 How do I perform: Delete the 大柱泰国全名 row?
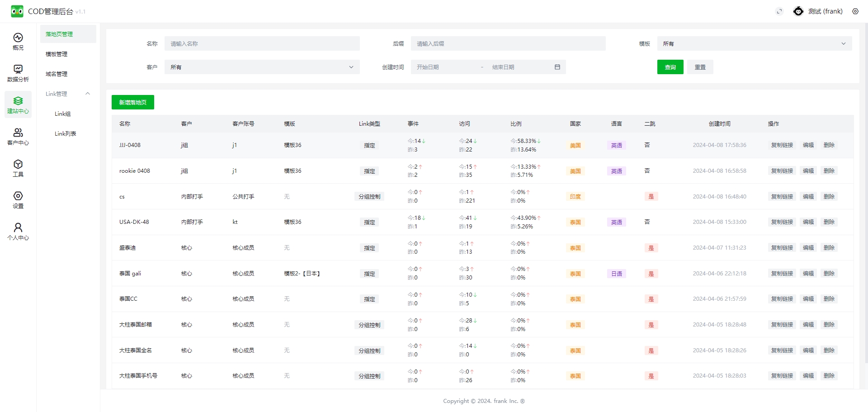(x=829, y=350)
